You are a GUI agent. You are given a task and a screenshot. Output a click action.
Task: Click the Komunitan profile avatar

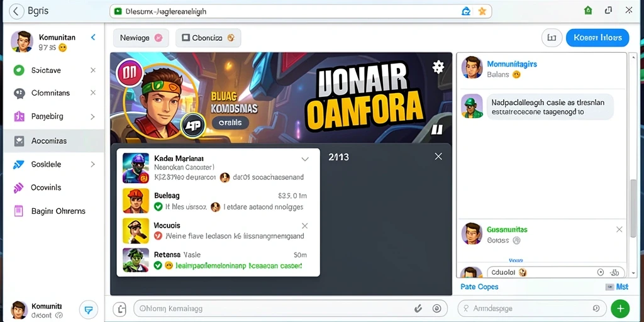(x=22, y=42)
